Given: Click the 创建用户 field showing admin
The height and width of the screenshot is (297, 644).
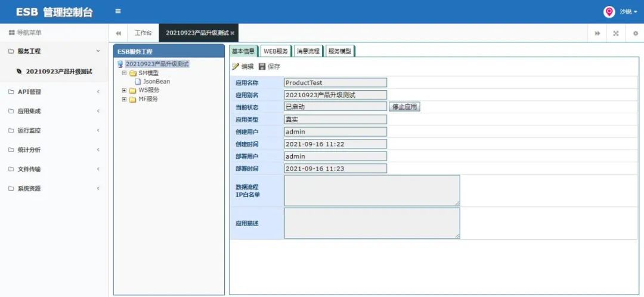Looking at the screenshot, I should (x=336, y=131).
